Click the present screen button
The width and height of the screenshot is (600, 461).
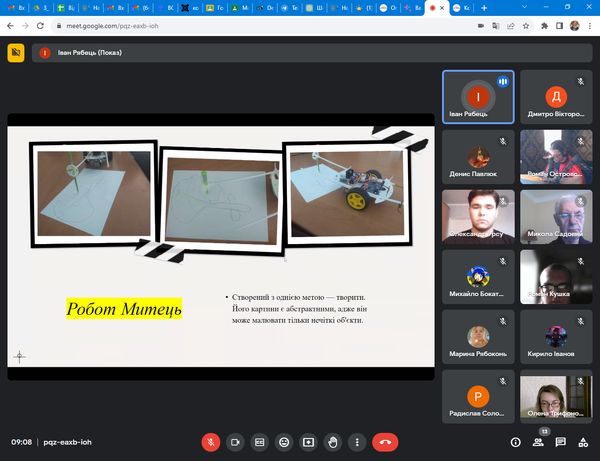309,441
